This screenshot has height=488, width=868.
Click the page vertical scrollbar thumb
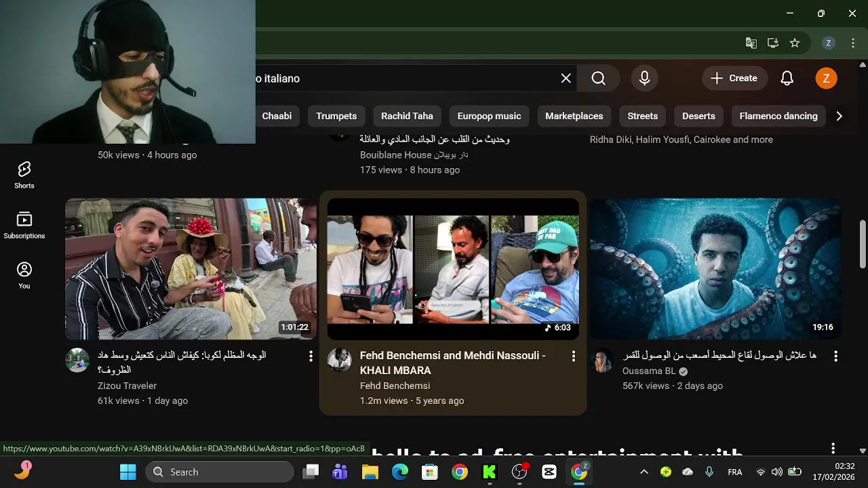pos(863,243)
